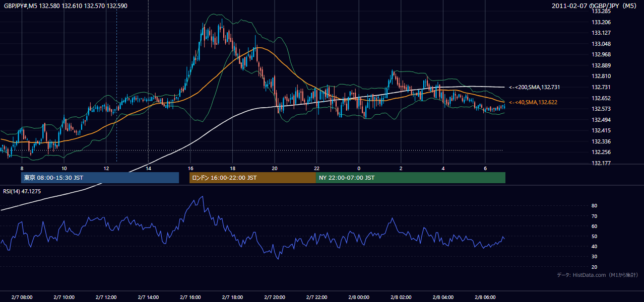Click RSI level 20 on the scale
This screenshot has width=644, height=302.
[x=594, y=267]
